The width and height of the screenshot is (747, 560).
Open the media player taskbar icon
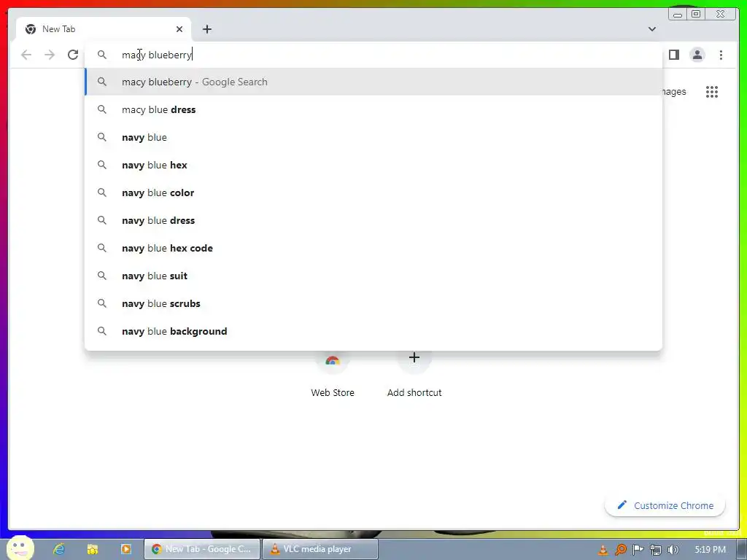[x=125, y=549]
